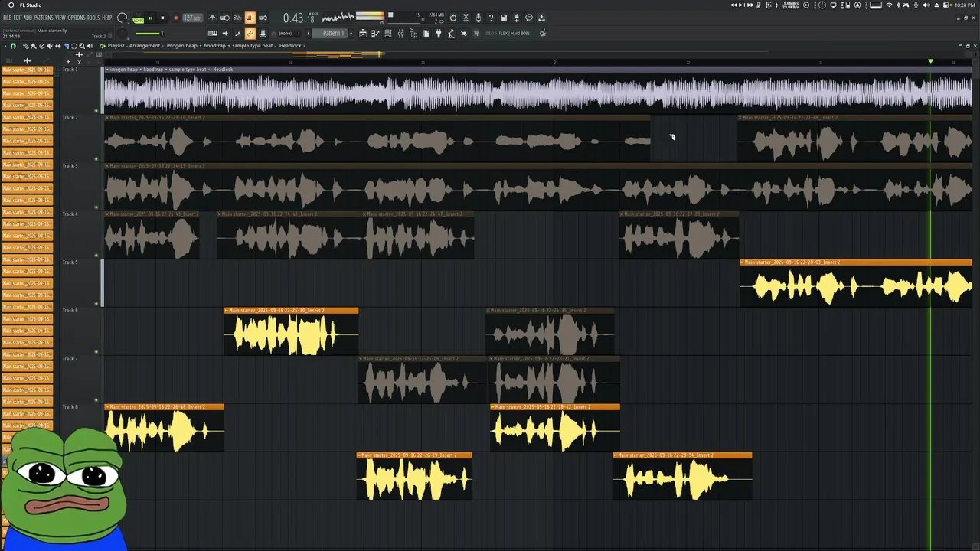
Task: Click the orange playlist overview scrollbar
Action: pos(338,54)
